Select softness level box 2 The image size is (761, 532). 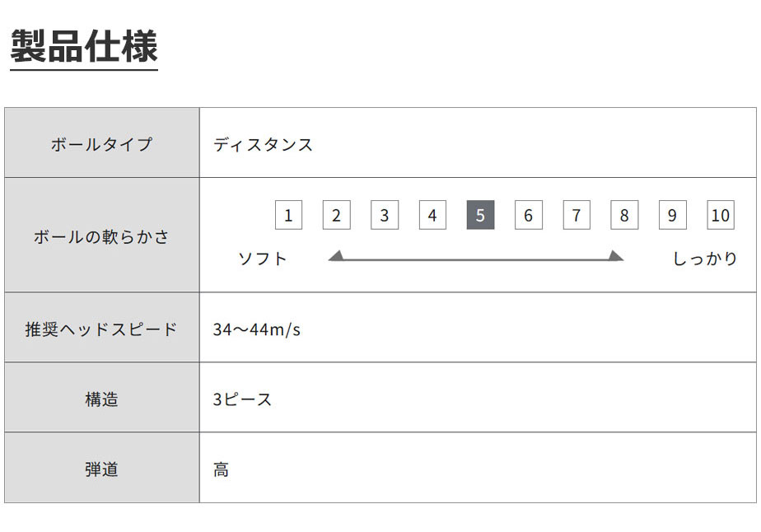336,215
